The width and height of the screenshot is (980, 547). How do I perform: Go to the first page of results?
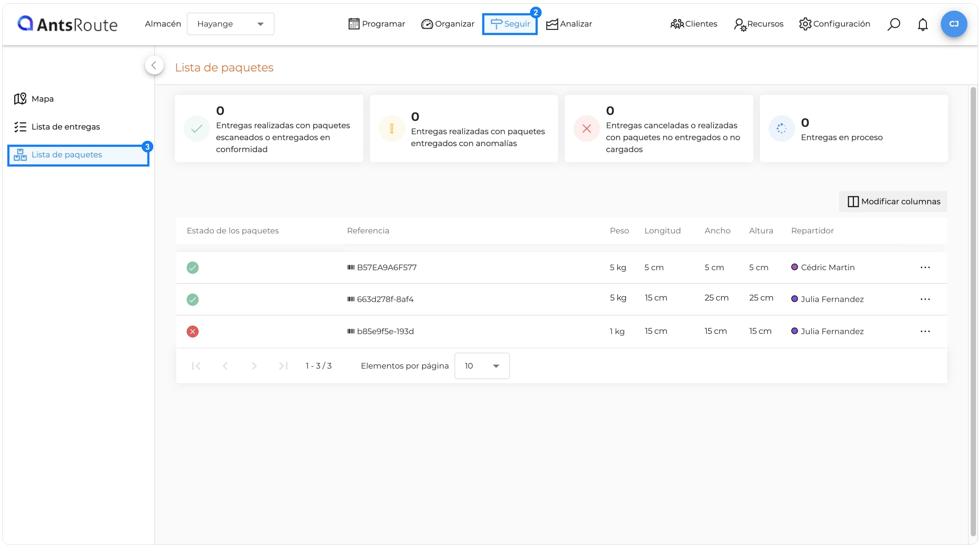pos(196,366)
